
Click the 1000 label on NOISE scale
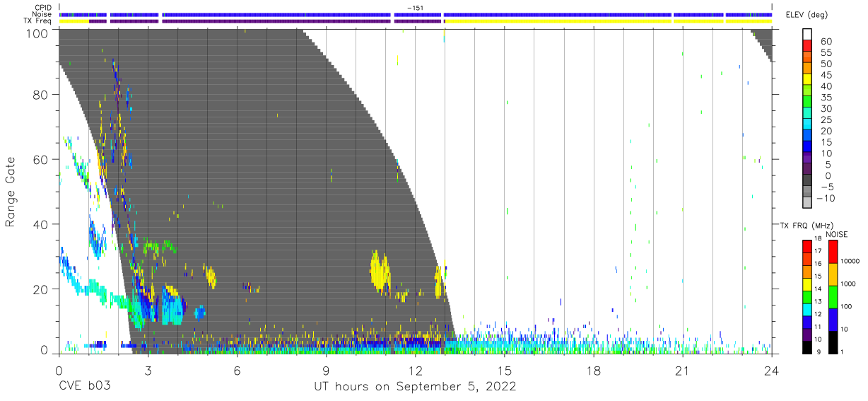[x=848, y=285]
